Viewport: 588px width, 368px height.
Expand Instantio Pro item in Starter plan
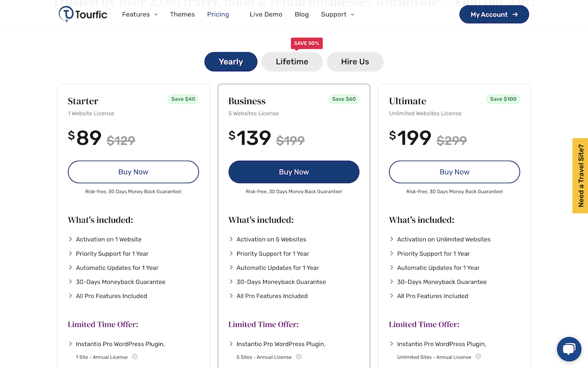117,344
